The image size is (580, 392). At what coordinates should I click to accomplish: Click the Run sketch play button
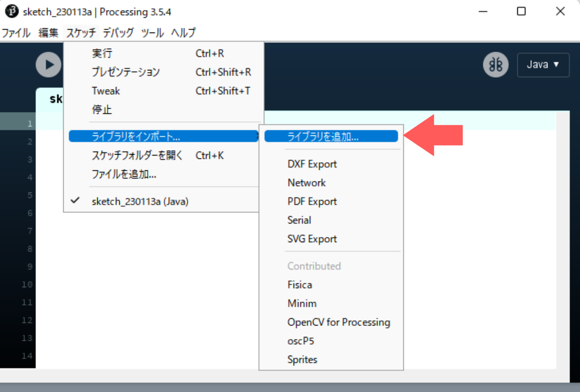tap(49, 65)
